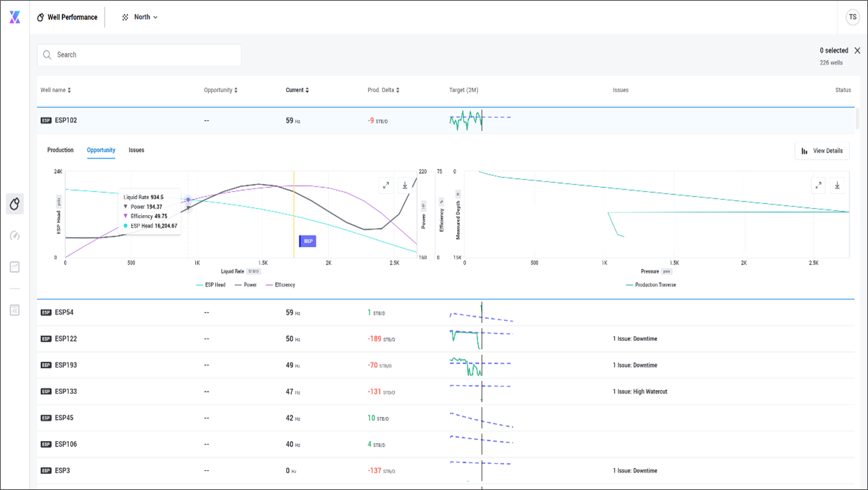Download the Production Traverse chart
This screenshot has height=490, width=868.
pos(837,185)
